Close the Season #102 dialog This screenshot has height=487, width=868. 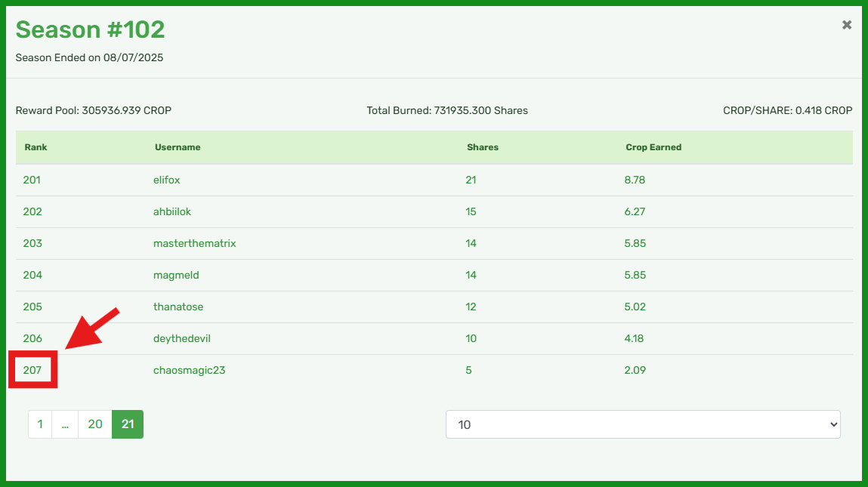(846, 25)
